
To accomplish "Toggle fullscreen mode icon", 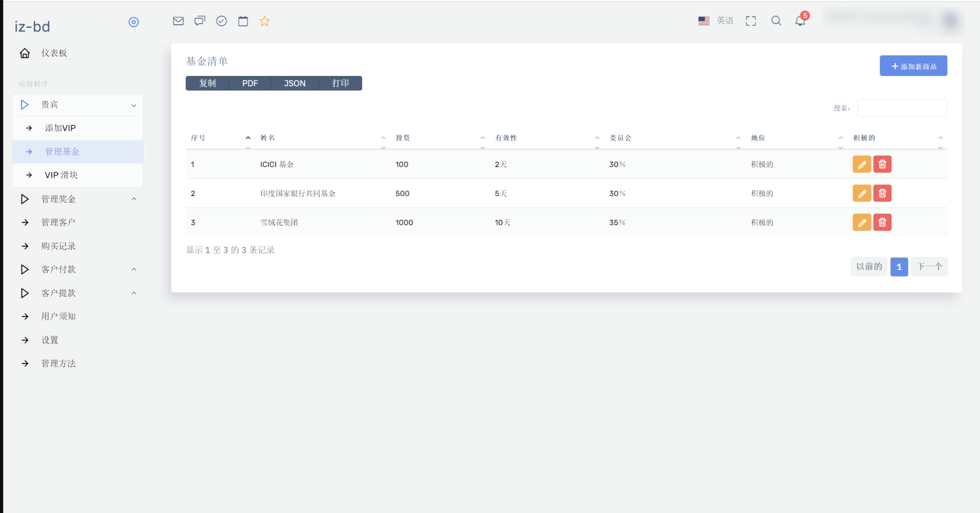I will [x=751, y=21].
